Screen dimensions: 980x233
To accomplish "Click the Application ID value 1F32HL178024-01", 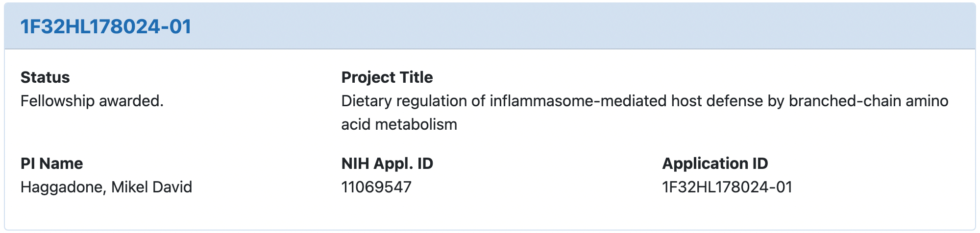I will point(727,187).
